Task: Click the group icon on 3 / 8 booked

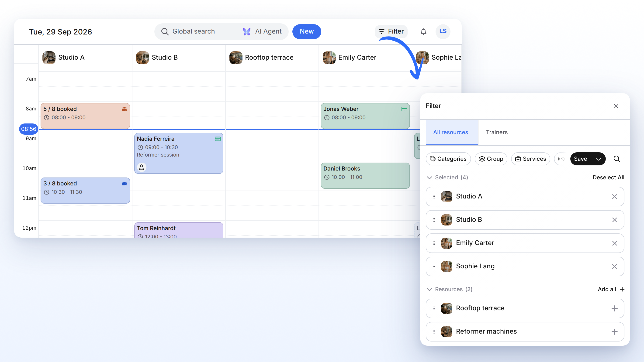Action: [124, 184]
